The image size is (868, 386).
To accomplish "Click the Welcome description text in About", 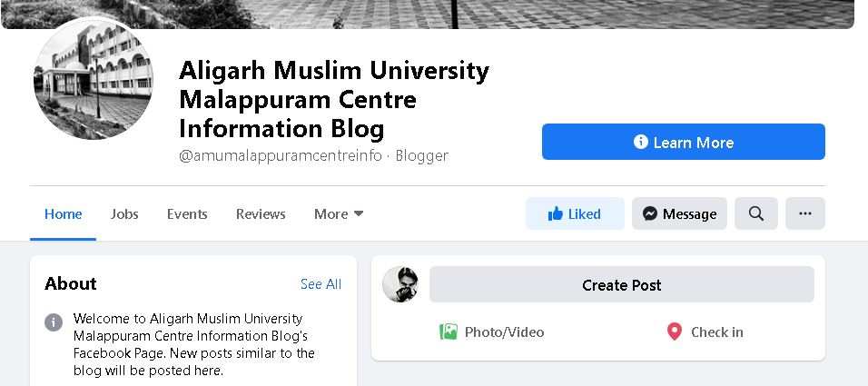I will (193, 344).
